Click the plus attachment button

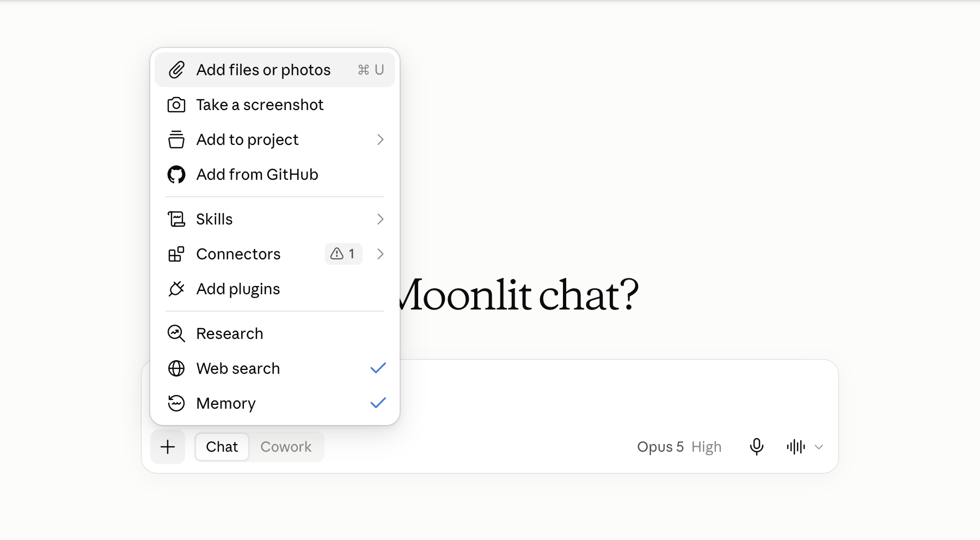(168, 447)
